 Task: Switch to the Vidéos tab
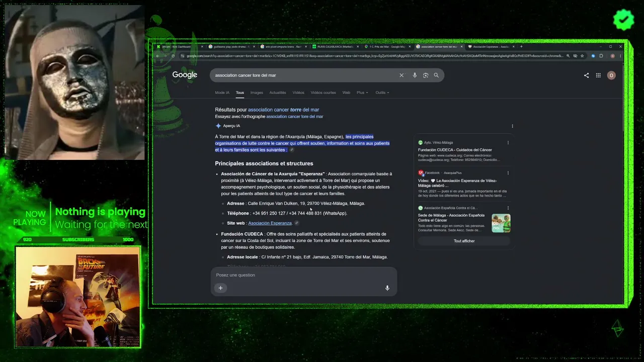pos(298,93)
